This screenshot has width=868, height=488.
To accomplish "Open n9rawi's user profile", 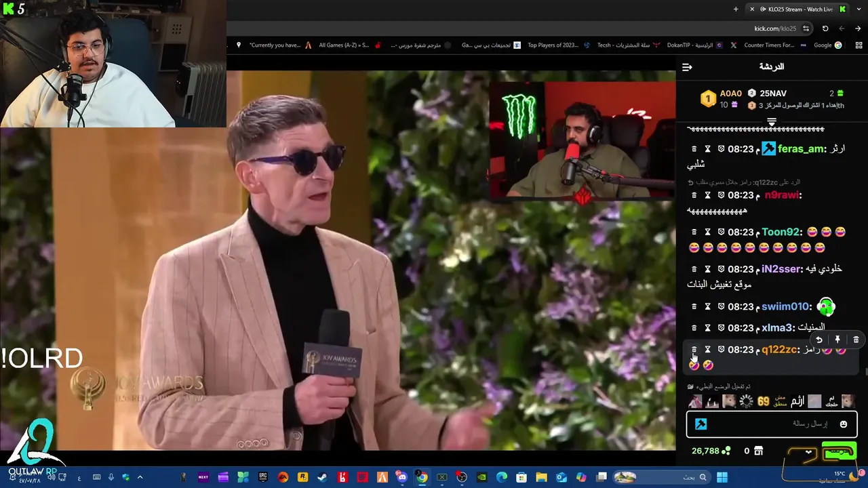I will [783, 195].
